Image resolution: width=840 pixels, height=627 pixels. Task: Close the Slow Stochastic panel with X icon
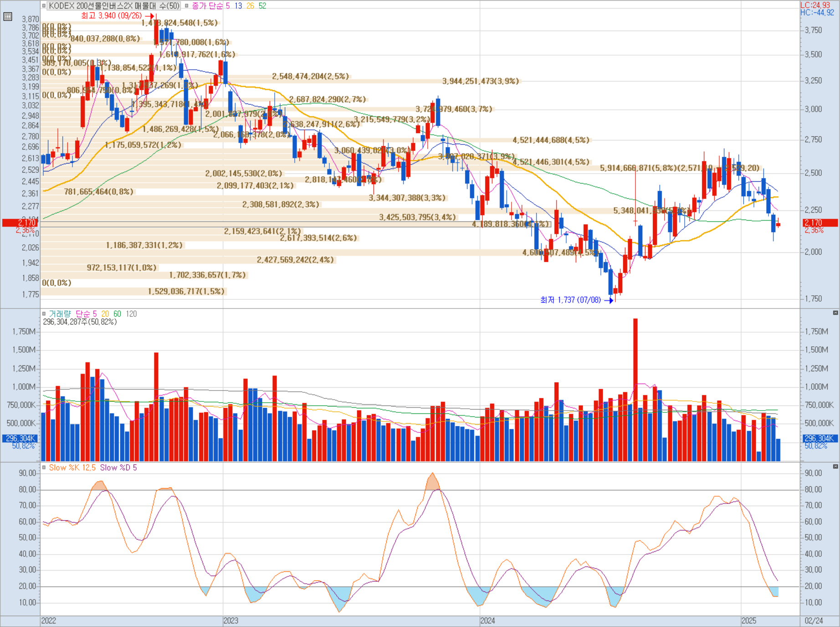[x=835, y=466]
